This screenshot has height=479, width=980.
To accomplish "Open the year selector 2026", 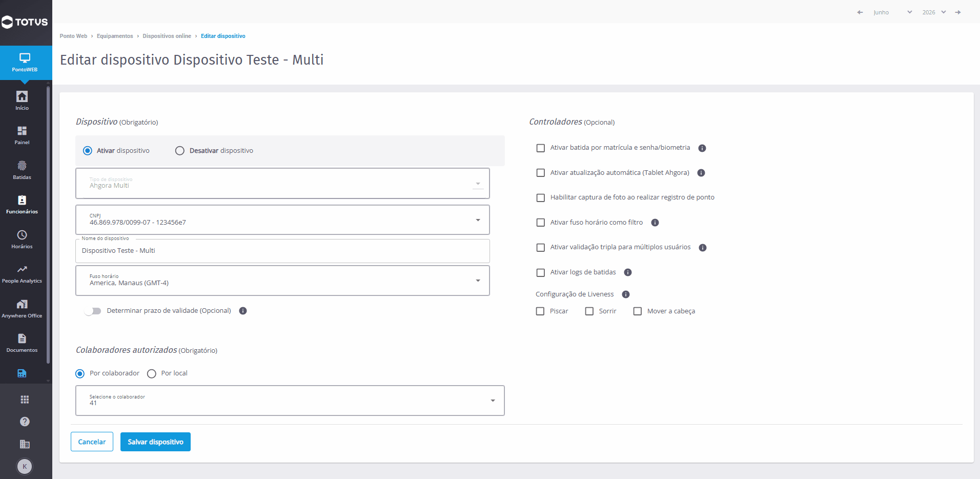I will pos(934,12).
